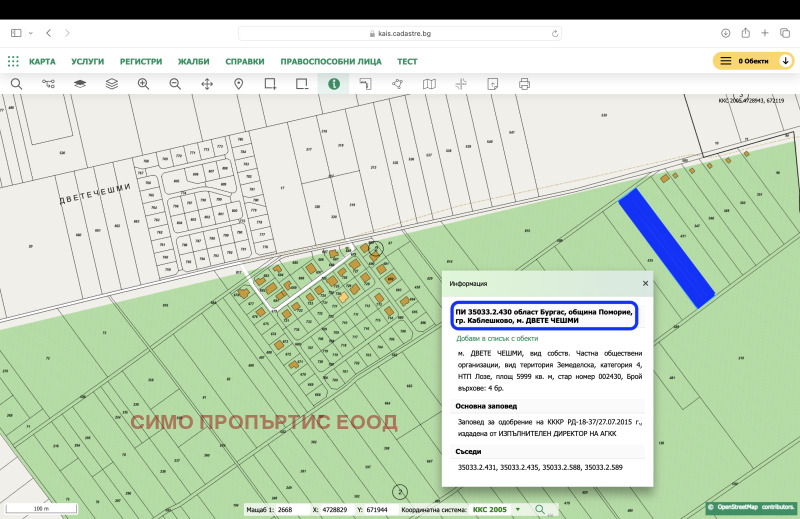800x519 pixels.
Task: Toggle the information identify tool
Action: [334, 84]
